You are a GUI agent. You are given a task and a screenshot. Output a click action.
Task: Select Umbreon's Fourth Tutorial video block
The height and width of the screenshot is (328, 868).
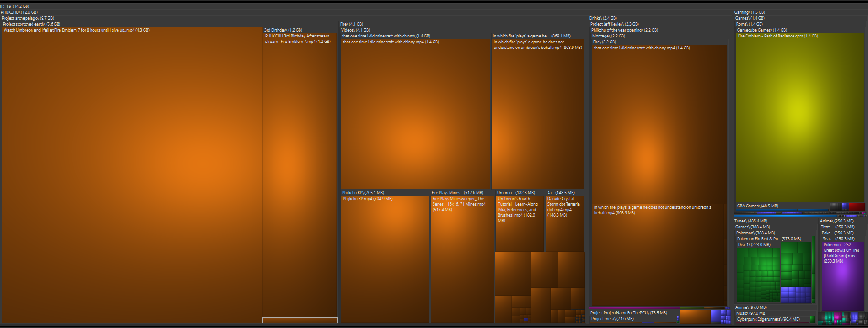[520, 224]
